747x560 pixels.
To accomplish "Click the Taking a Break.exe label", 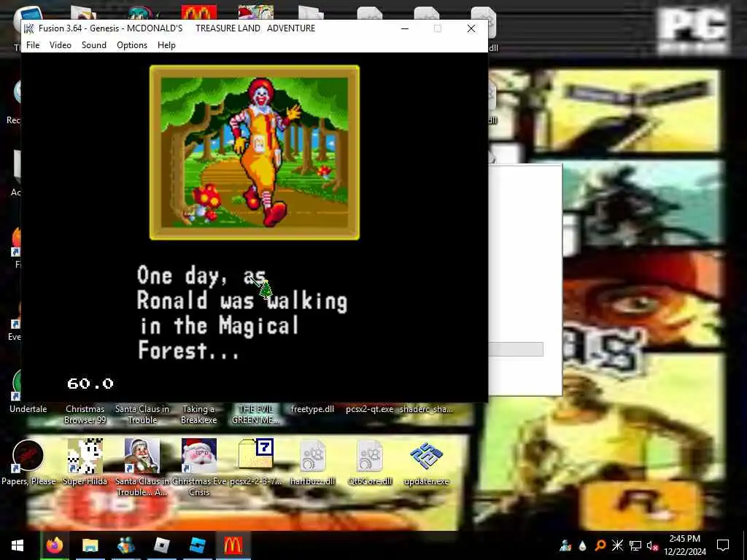I will tap(199, 414).
